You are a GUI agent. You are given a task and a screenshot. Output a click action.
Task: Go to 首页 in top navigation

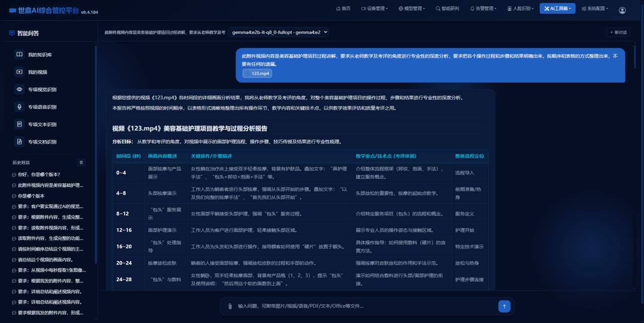click(x=343, y=9)
